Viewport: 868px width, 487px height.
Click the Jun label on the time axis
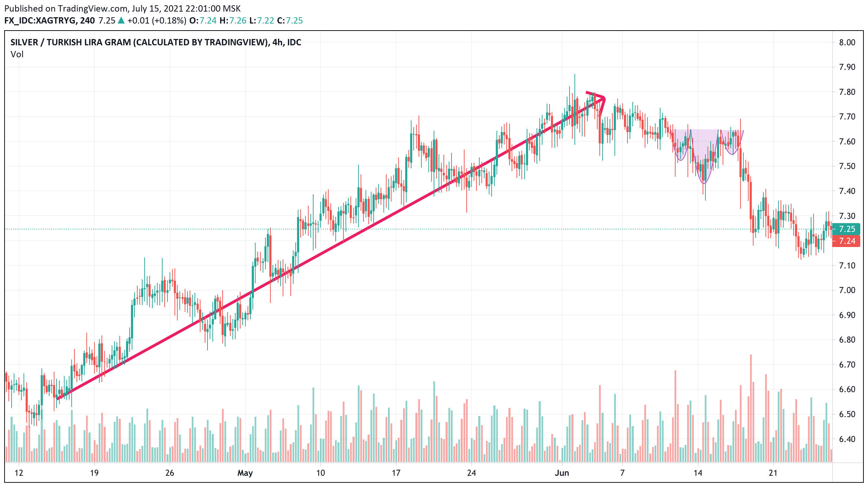pyautogui.click(x=562, y=473)
